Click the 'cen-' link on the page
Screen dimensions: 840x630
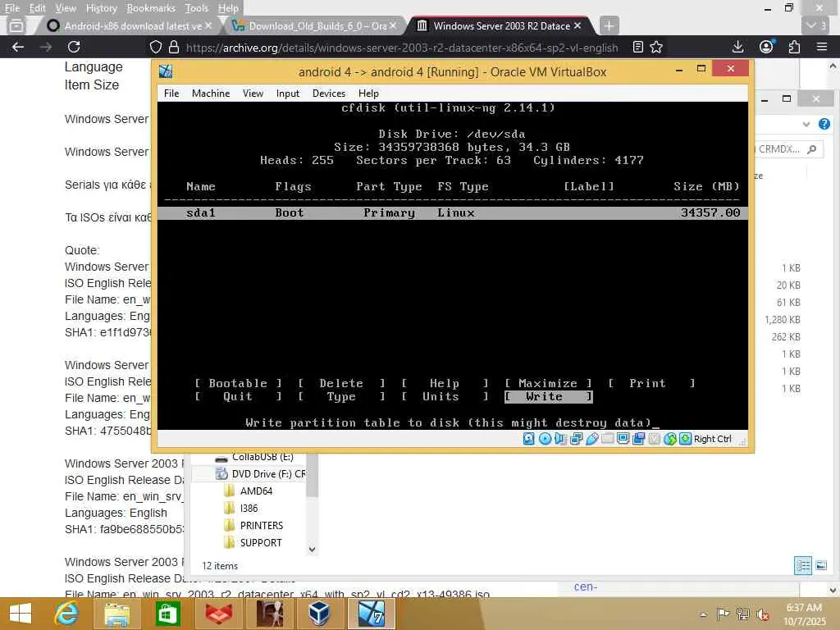586,587
